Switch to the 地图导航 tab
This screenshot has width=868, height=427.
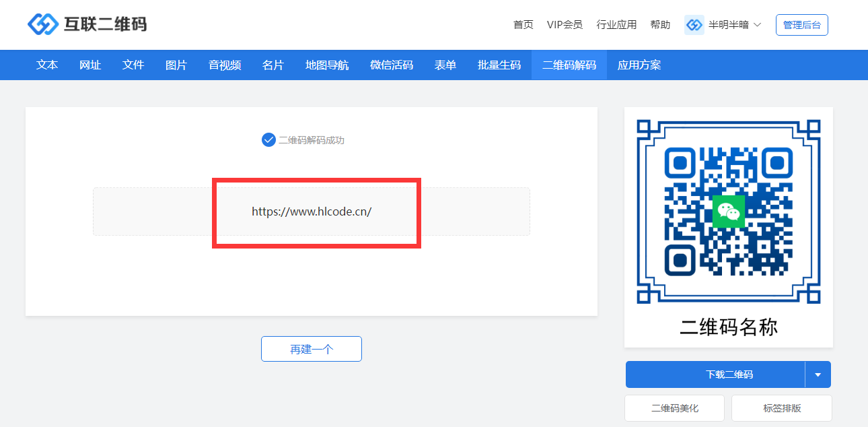point(327,65)
